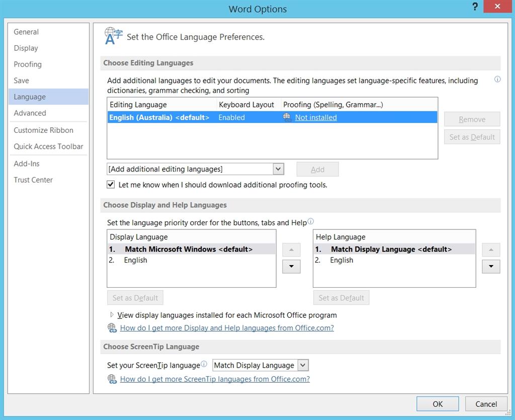Click the globe icon next to Not installed

[x=287, y=117]
